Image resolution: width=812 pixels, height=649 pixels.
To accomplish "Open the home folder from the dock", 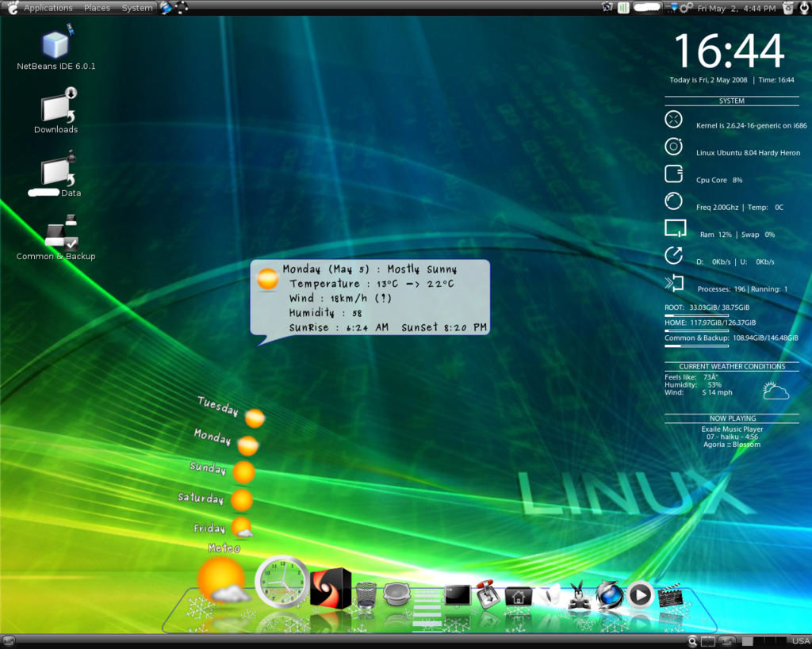I will (519, 596).
